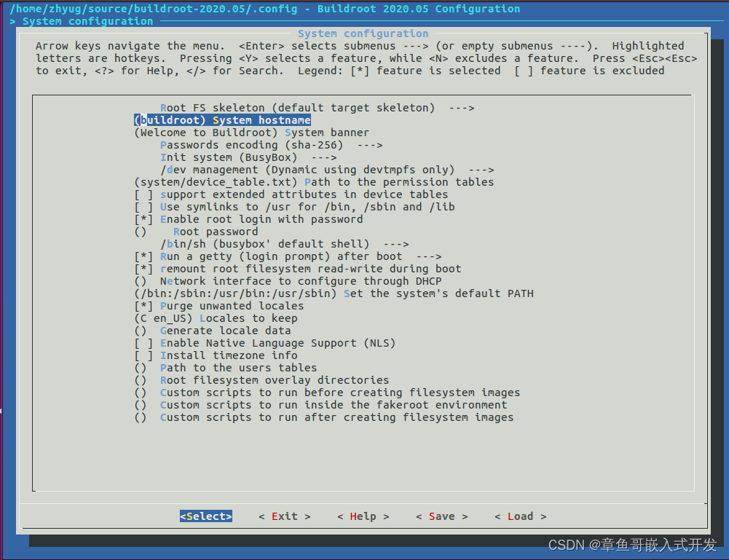
Task: Open /dev management submenu
Action: (327, 170)
